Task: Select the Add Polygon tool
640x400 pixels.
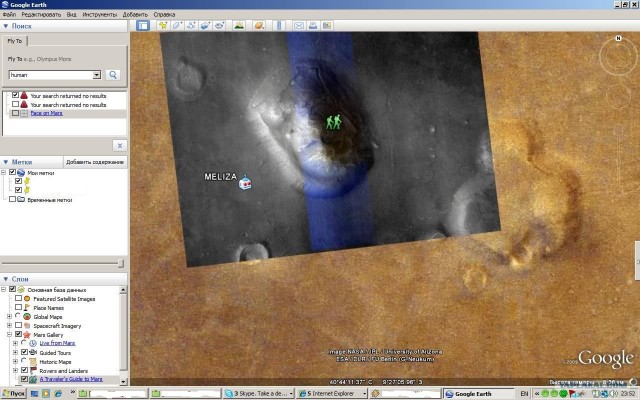Action: click(x=177, y=26)
